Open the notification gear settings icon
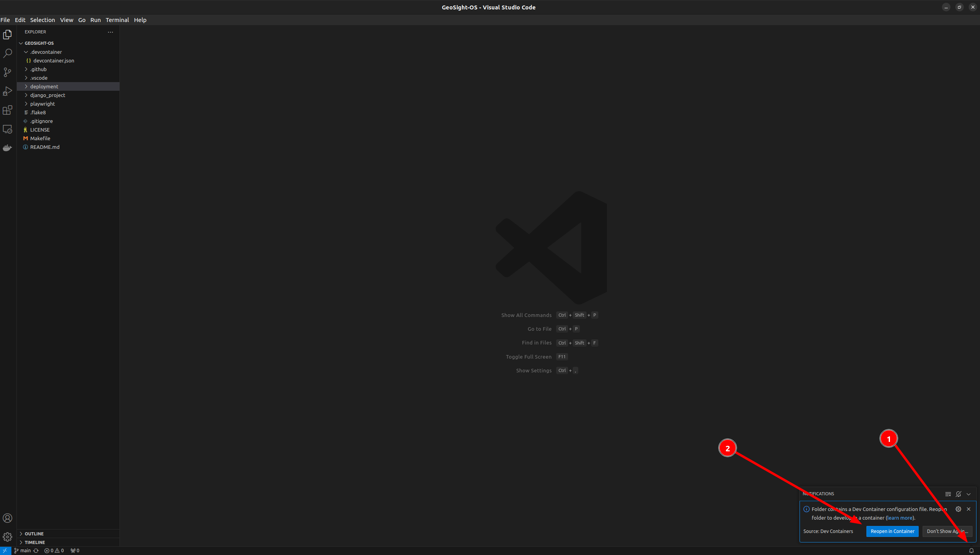Viewport: 980px width, 555px height. (958, 509)
